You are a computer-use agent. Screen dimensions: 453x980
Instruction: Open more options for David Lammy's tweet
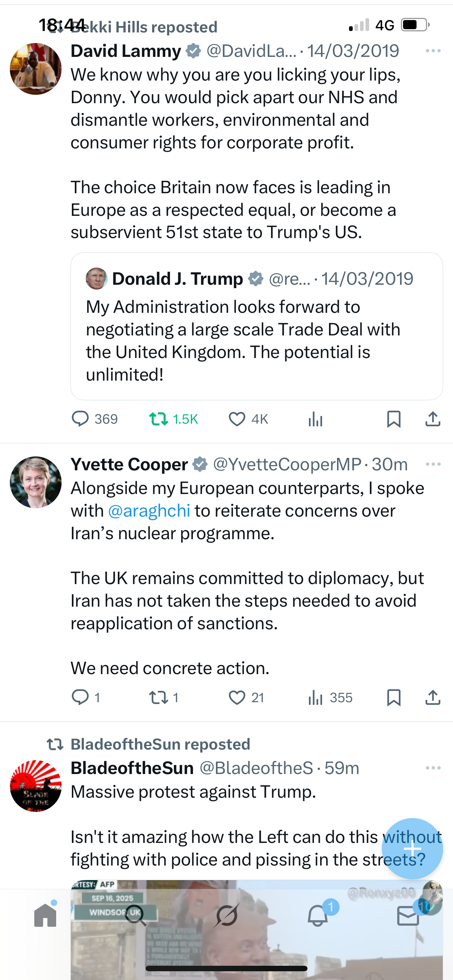click(433, 51)
